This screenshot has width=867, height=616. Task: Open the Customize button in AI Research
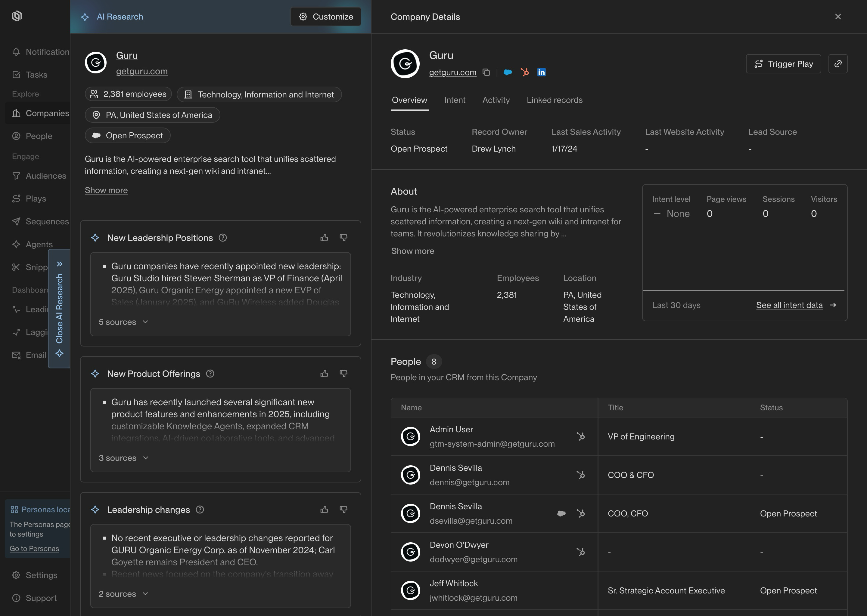326,17
